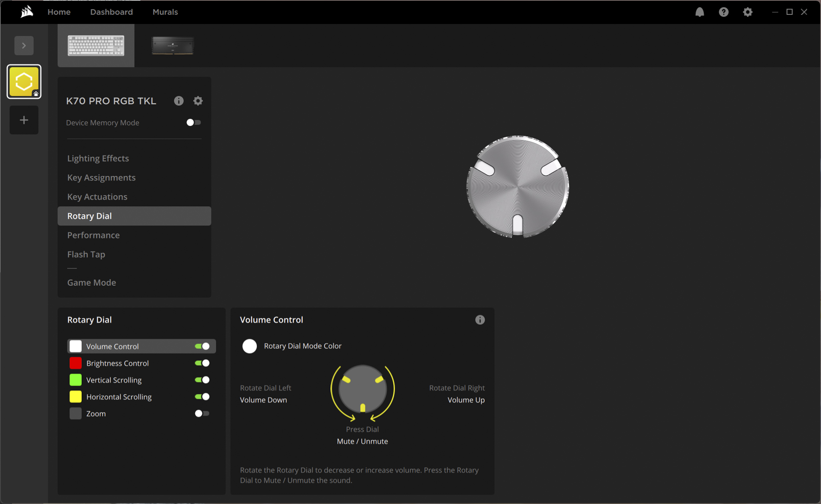Add a new profile with plus button

tap(24, 120)
